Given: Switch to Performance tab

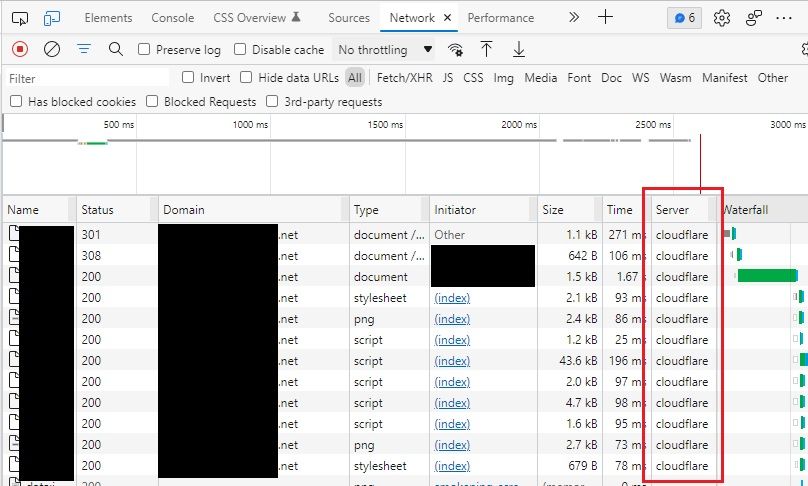Looking at the screenshot, I should (500, 18).
